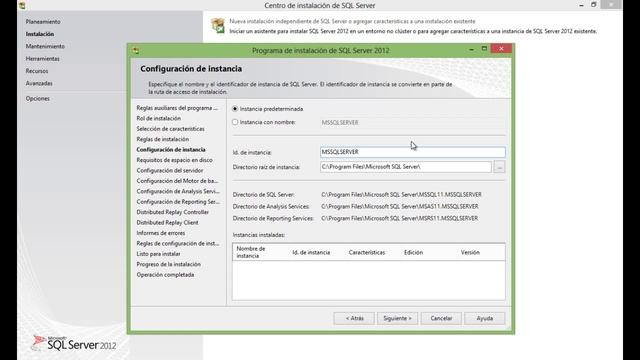Select the Selección de características step
Viewport: 640px width, 360px height.
[x=170, y=129]
